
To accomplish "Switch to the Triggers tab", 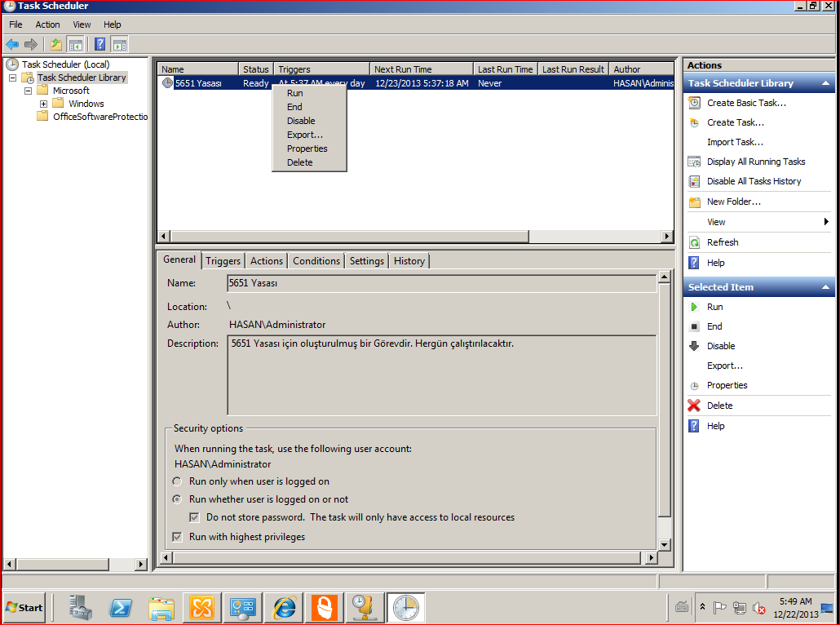I will point(223,261).
